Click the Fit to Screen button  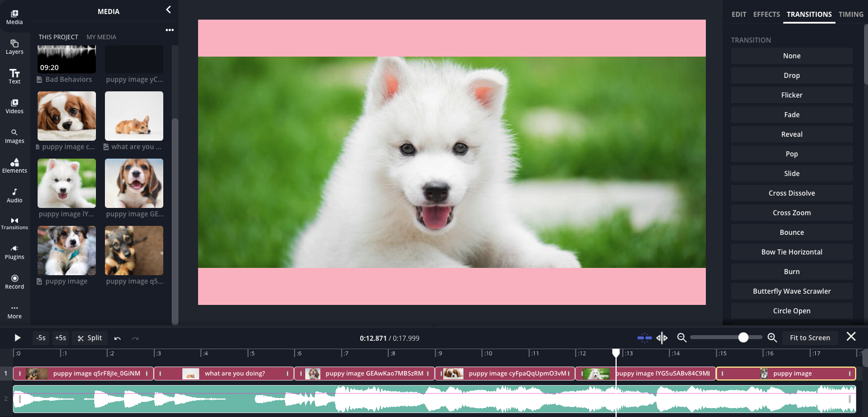click(810, 337)
